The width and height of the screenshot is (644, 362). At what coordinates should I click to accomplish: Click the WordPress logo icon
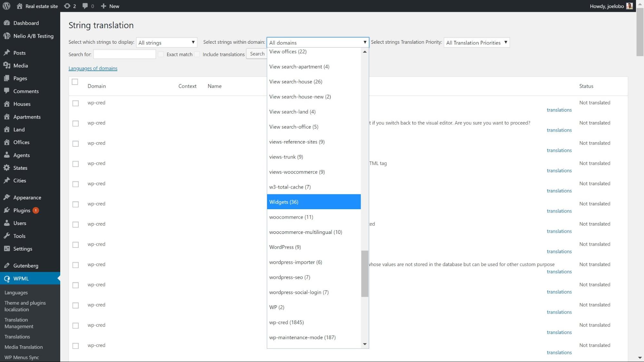pos(6,6)
